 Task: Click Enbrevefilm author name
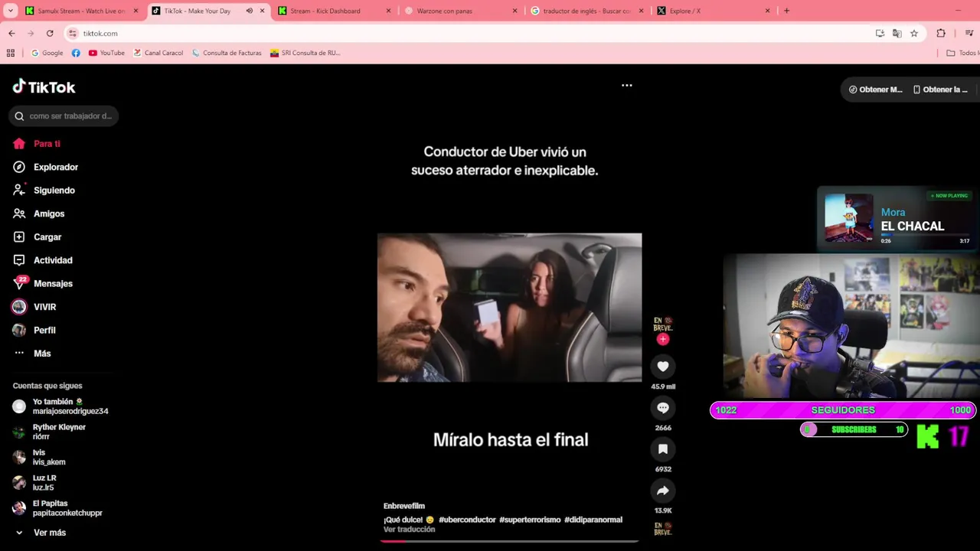pyautogui.click(x=404, y=506)
